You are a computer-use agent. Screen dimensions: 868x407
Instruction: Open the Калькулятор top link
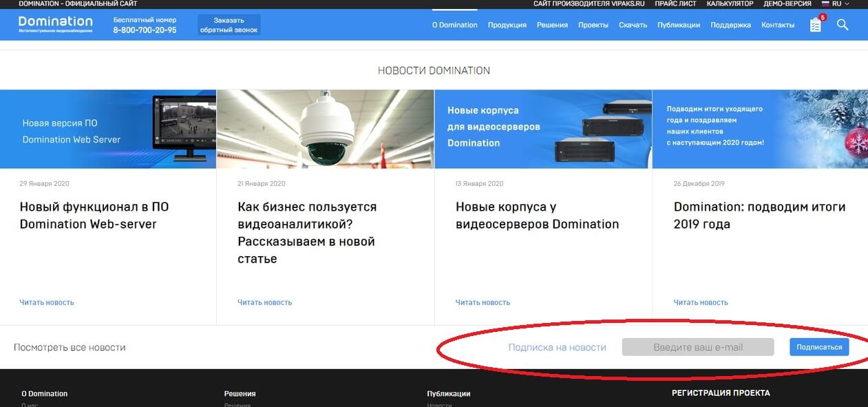[730, 4]
